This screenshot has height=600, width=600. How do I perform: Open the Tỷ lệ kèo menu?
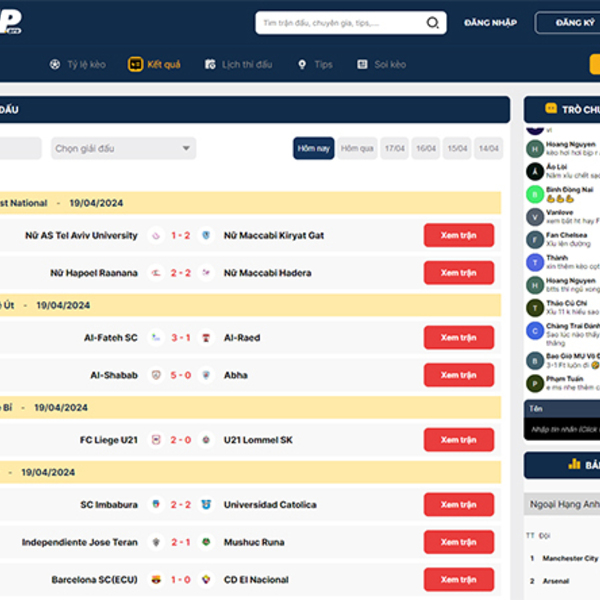[x=79, y=64]
